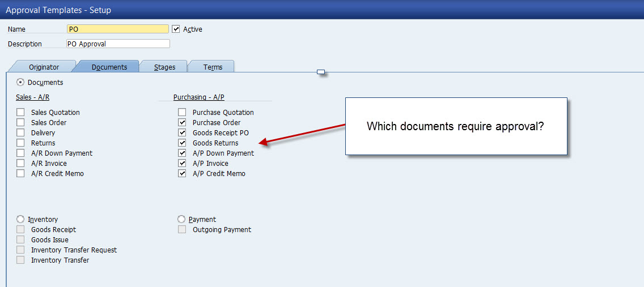Tick the A/R Invoice checkbox

coord(21,163)
